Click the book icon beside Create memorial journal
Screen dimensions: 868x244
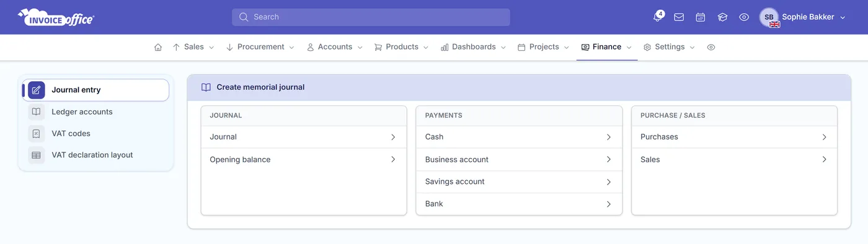[206, 87]
